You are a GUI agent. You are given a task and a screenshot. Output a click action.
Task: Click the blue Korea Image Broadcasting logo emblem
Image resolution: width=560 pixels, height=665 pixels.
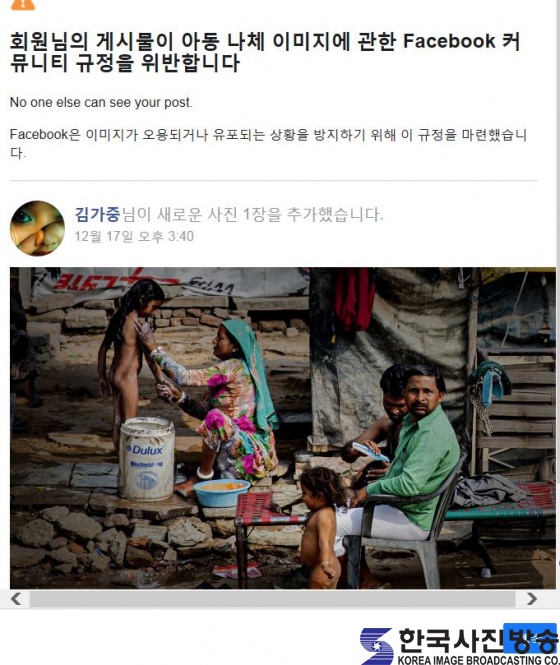tap(376, 645)
